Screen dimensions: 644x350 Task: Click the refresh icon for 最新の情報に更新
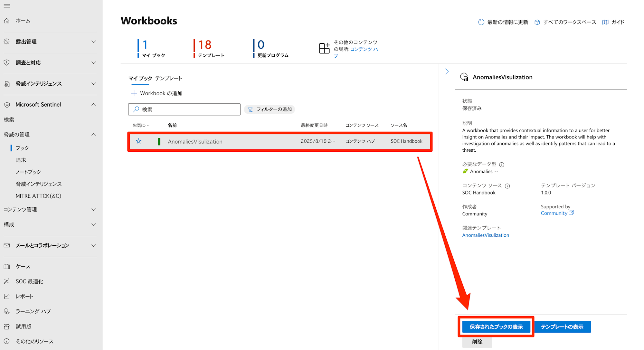[x=481, y=22]
